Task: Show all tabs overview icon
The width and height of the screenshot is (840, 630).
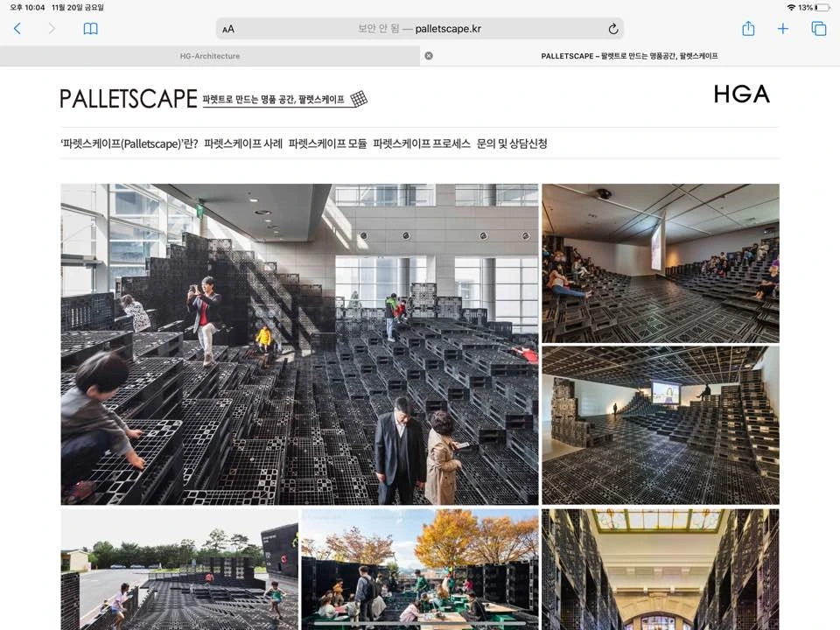Action: pos(819,29)
